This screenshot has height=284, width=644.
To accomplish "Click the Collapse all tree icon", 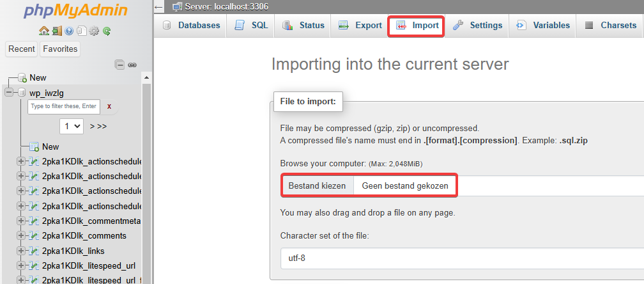I will coord(119,65).
